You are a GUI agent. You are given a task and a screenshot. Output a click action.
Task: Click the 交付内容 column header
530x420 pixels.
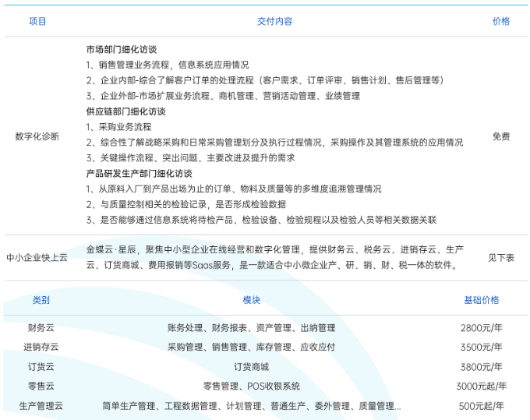[274, 21]
